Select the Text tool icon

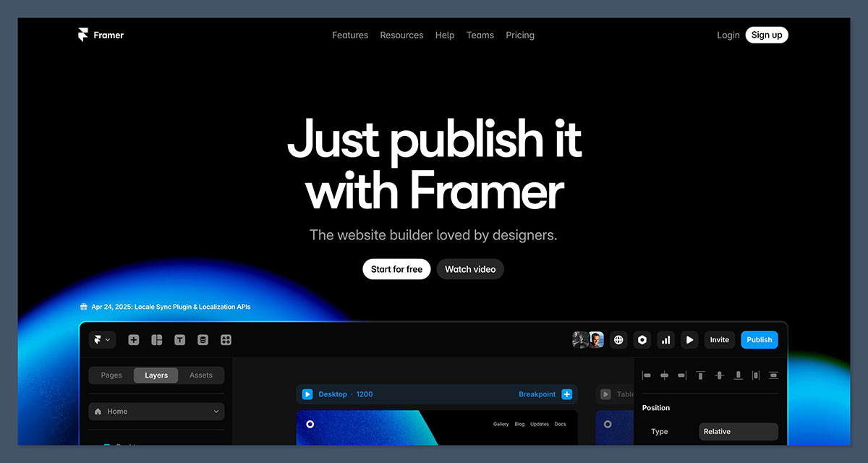tap(180, 340)
